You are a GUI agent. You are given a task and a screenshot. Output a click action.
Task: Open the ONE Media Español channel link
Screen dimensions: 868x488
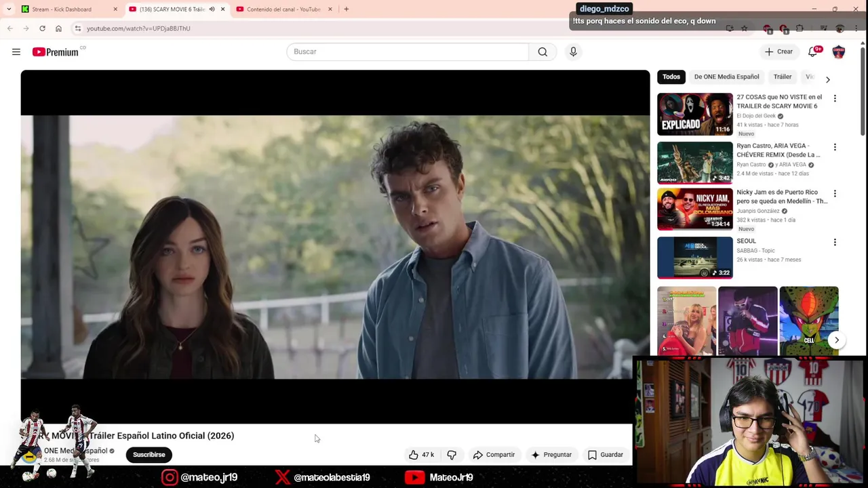[76, 451]
